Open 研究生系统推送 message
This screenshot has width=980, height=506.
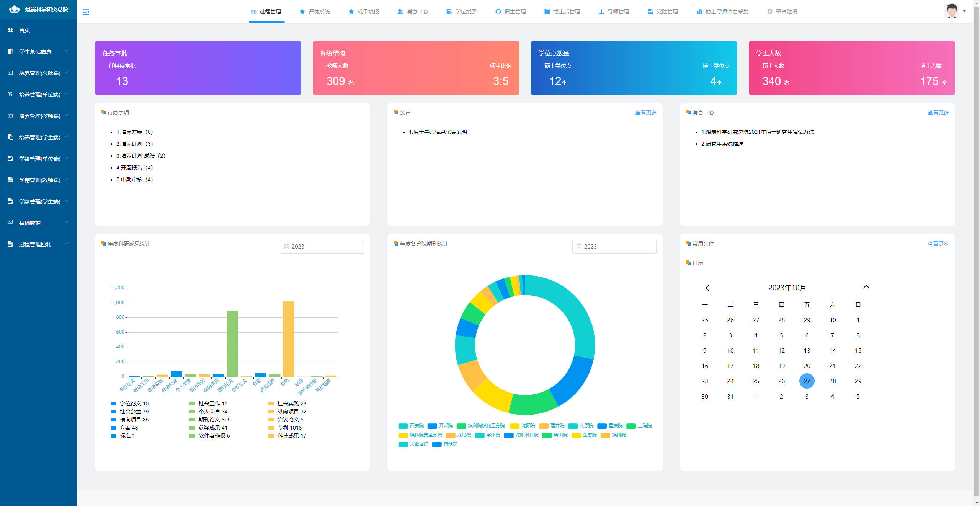[722, 144]
